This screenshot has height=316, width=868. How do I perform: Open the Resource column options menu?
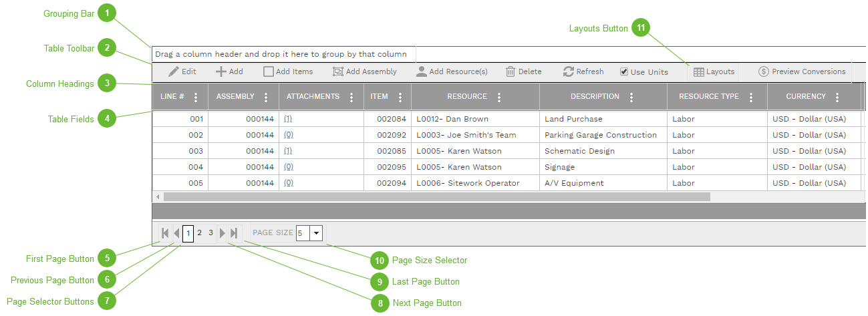498,97
